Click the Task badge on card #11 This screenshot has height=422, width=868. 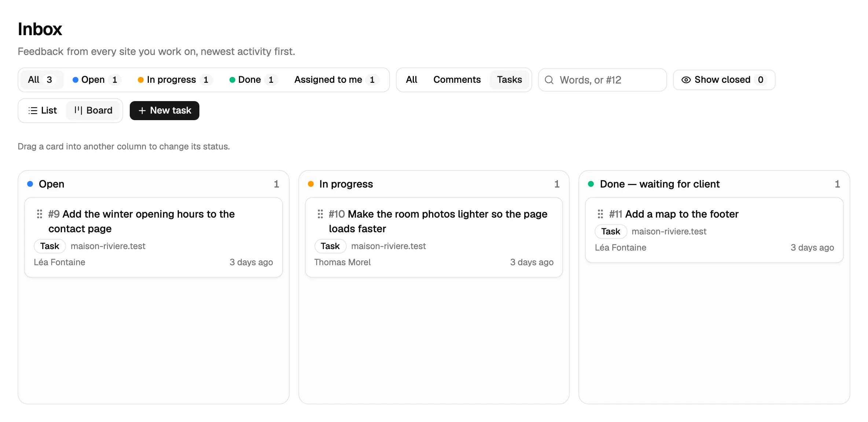point(611,232)
